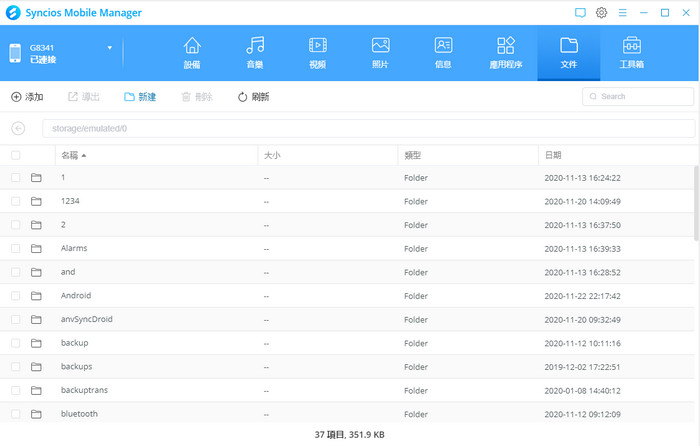This screenshot has width=700, height=446.
Task: Check the box for backup folder
Action: click(16, 343)
